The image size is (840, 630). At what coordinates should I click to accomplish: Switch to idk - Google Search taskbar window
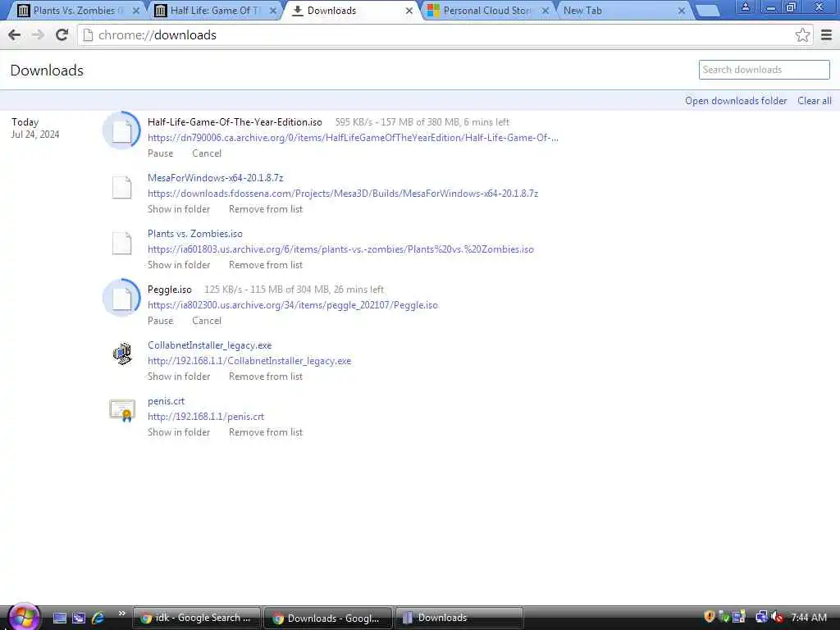197,618
